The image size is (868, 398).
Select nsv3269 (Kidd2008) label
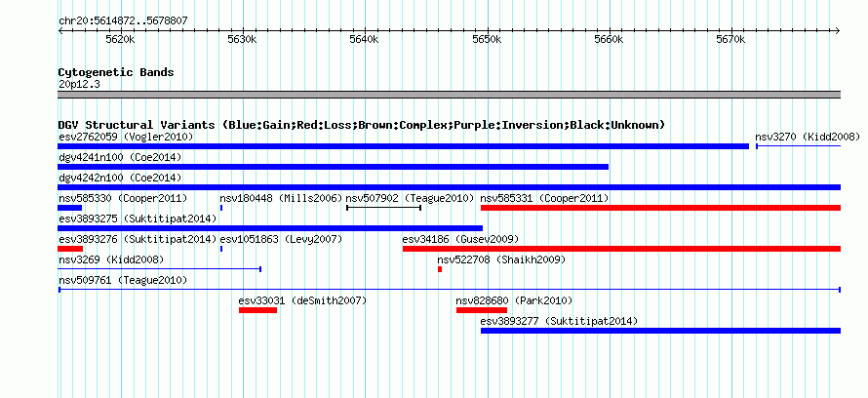coord(111,259)
